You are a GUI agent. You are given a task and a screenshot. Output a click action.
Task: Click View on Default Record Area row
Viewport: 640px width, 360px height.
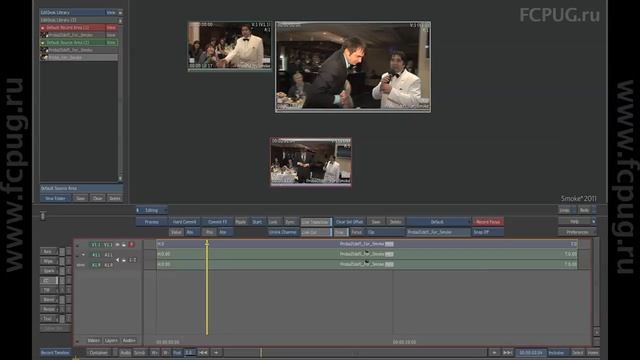[x=111, y=28]
